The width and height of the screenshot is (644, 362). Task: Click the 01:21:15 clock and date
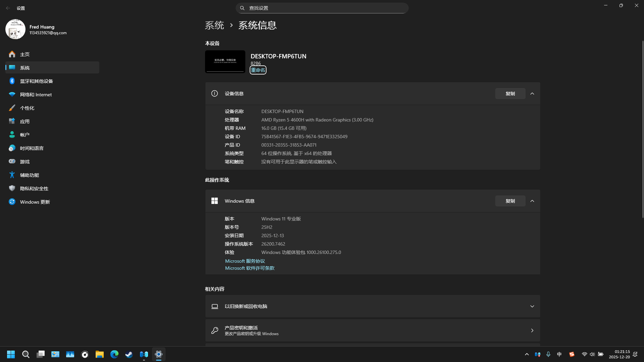click(620, 354)
